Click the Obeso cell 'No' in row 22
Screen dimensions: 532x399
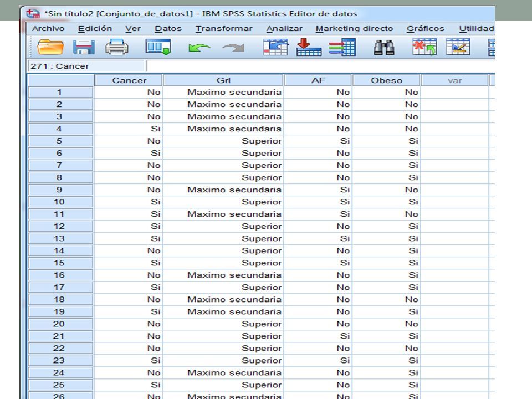(x=386, y=349)
